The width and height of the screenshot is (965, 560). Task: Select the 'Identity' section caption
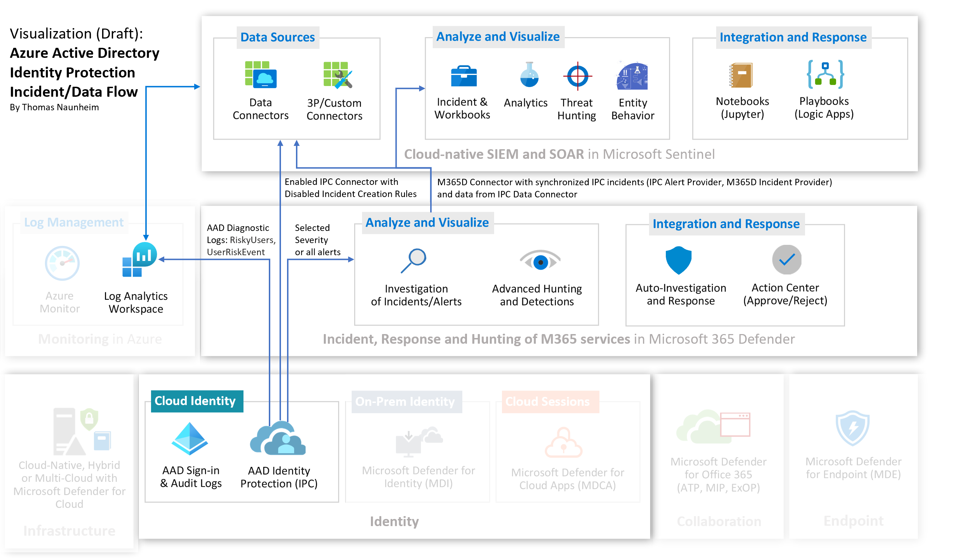click(x=394, y=522)
